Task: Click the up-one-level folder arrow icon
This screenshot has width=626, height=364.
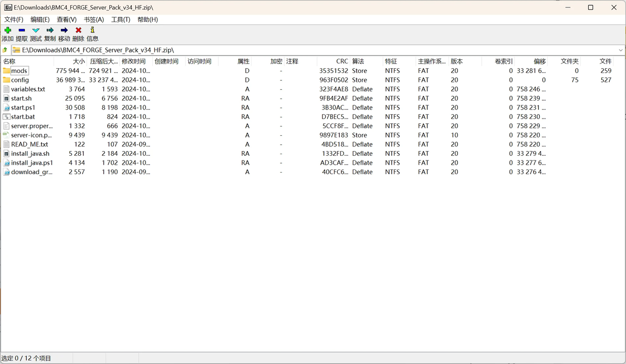Action: pyautogui.click(x=5, y=50)
